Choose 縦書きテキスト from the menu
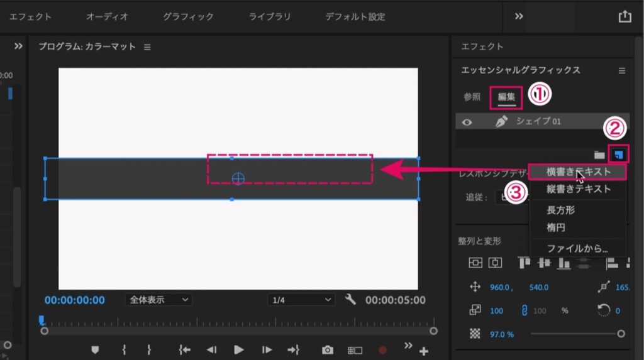 click(x=578, y=189)
